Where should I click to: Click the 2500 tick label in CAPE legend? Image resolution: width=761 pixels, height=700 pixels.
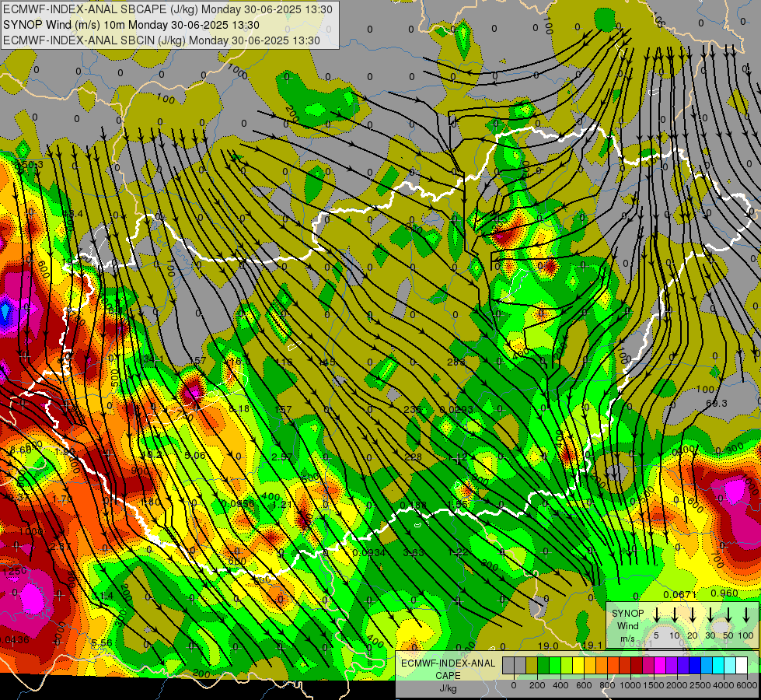pyautogui.click(x=700, y=685)
